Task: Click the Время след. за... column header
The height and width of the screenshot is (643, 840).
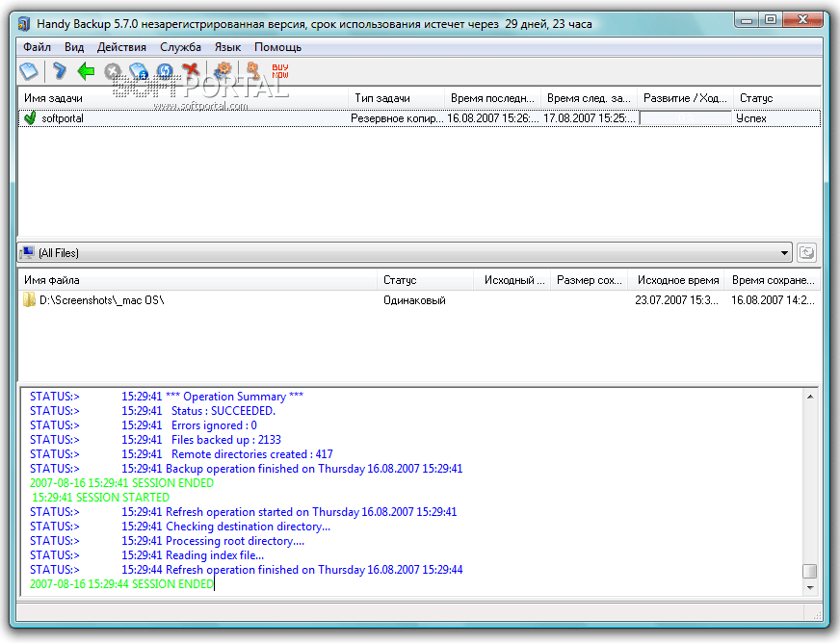Action: point(589,98)
